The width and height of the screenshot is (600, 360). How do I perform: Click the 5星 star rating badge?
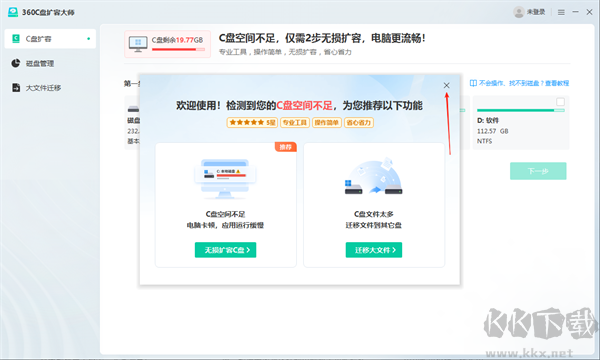pyautogui.click(x=252, y=122)
